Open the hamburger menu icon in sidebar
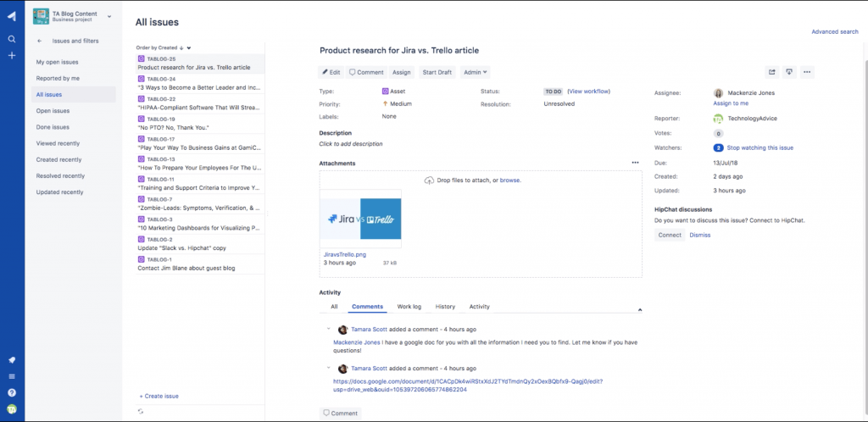The image size is (868, 422). tap(12, 376)
